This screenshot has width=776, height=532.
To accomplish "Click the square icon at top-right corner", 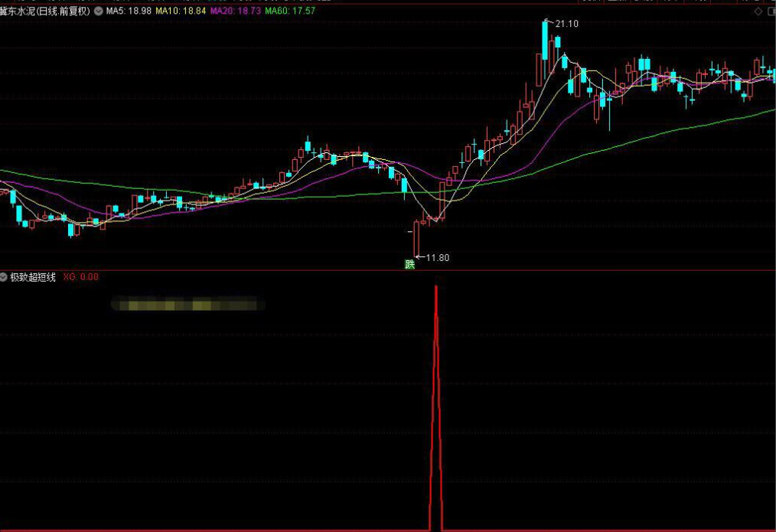I will pyautogui.click(x=770, y=11).
